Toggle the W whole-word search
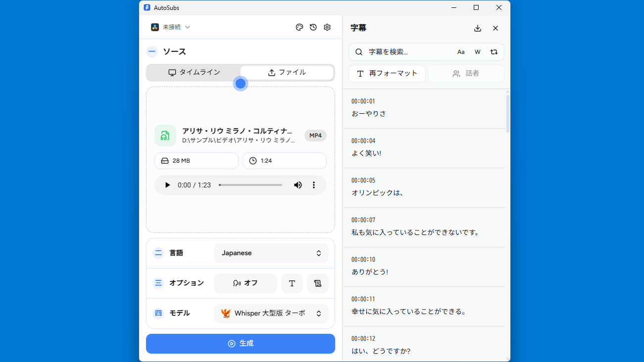 tap(478, 52)
